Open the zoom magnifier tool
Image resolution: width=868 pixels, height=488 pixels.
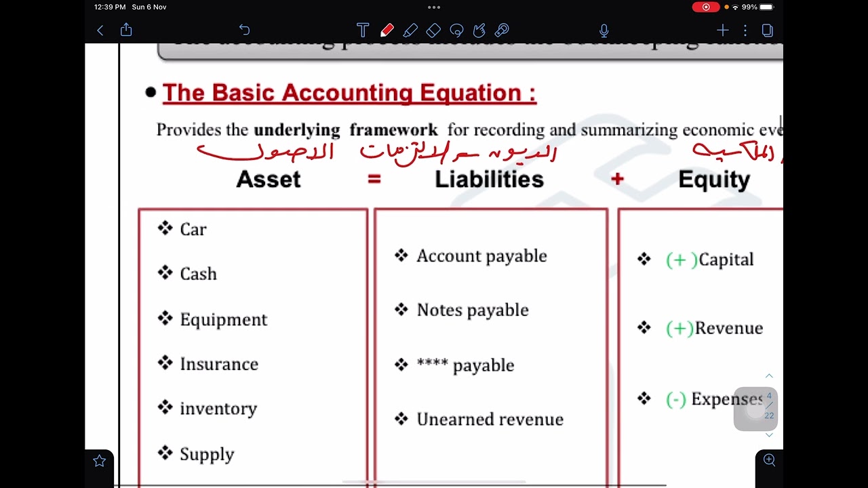coord(769,460)
